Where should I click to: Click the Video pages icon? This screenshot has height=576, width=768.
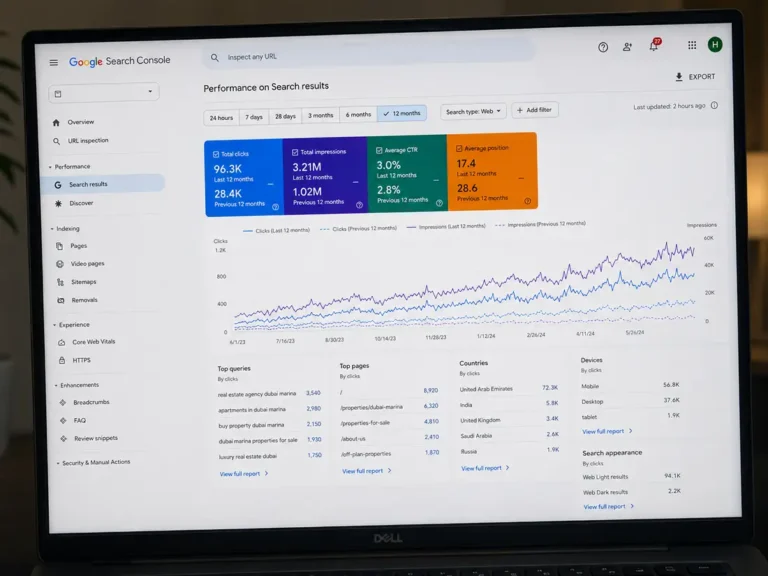60,264
